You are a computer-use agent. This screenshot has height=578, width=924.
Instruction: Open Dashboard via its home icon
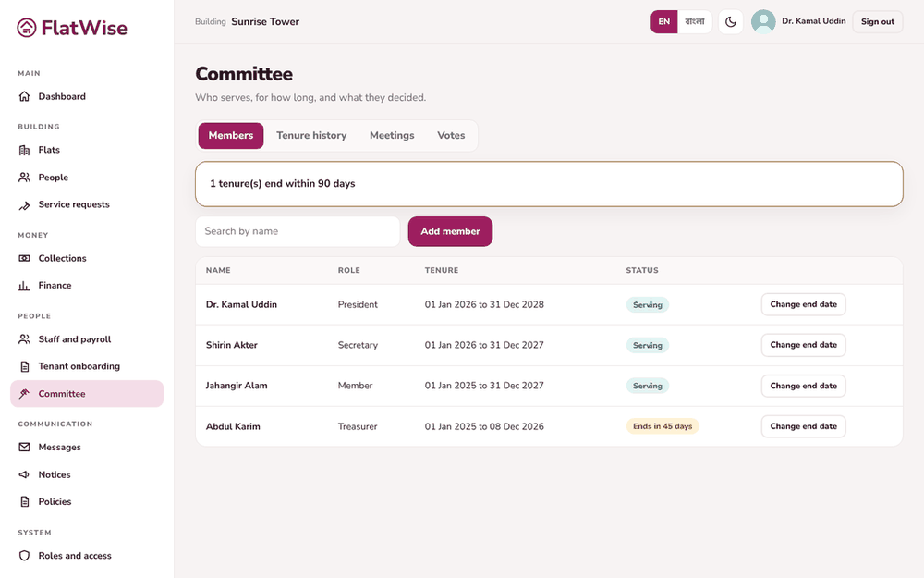point(24,96)
